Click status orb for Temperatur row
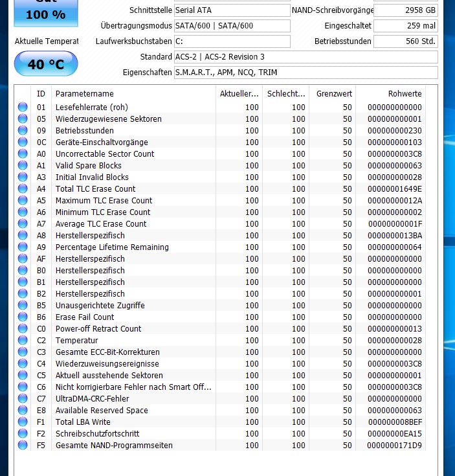 click(23, 340)
